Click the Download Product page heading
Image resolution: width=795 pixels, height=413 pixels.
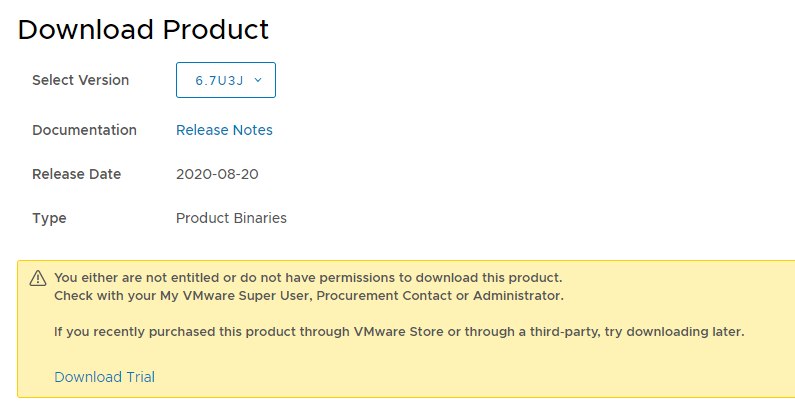(143, 29)
